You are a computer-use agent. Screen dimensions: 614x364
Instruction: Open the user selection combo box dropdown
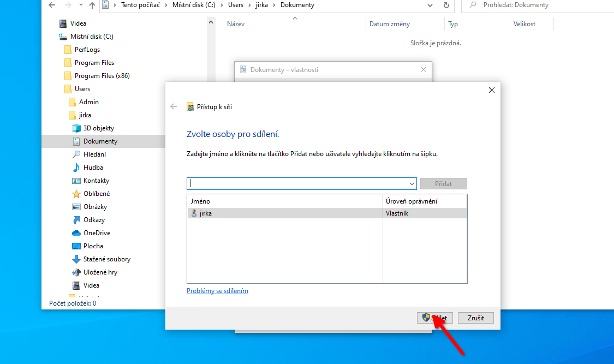(x=411, y=183)
